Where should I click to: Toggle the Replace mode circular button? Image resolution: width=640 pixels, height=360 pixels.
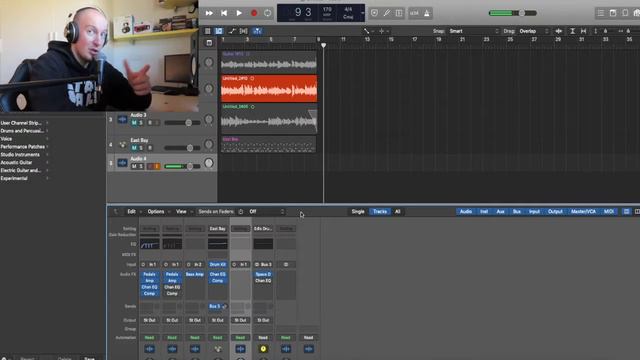[x=374, y=13]
